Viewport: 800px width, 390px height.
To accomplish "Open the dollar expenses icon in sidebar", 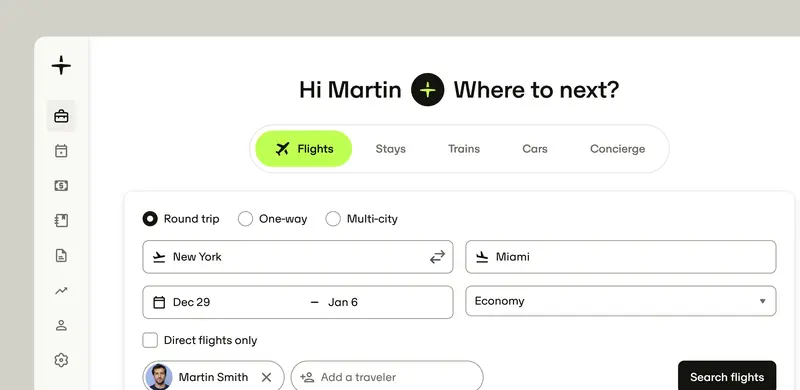I will coord(61,186).
